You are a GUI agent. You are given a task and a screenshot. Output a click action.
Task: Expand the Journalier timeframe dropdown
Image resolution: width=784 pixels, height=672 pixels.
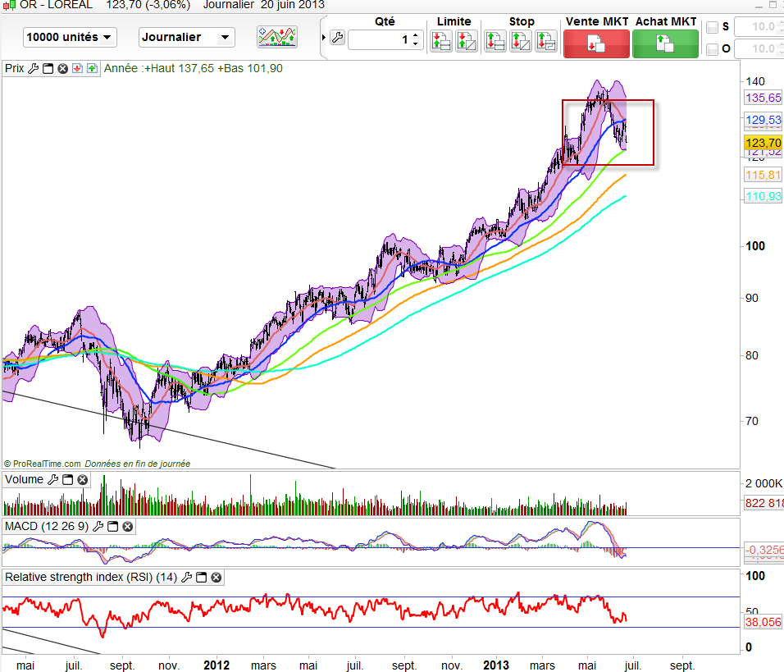[187, 37]
